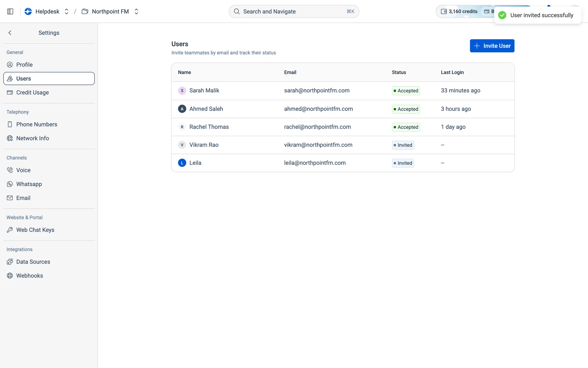Focus the Search and Navigate field
Viewport: 588px width, 368px height.
[294, 11]
